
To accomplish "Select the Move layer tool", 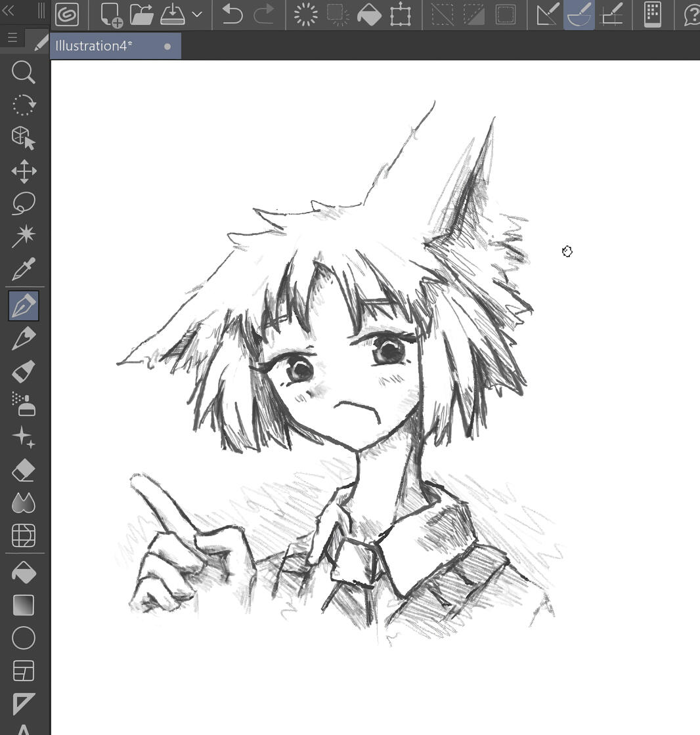I will tap(24, 171).
